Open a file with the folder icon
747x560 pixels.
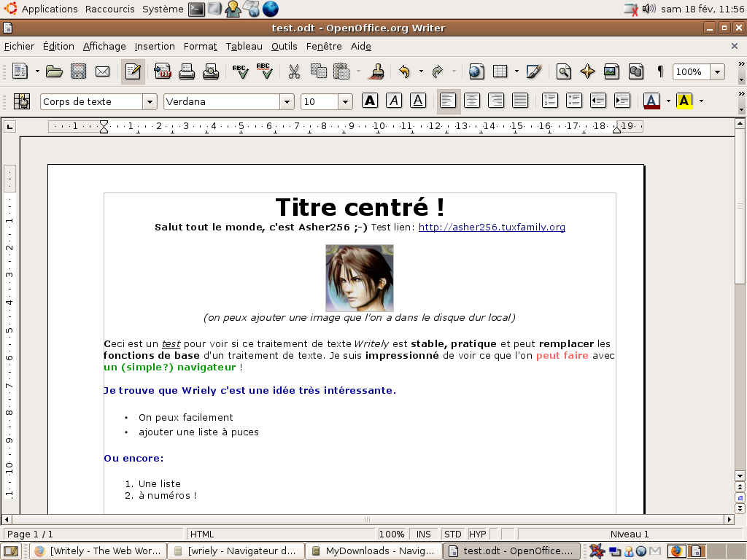coord(54,71)
